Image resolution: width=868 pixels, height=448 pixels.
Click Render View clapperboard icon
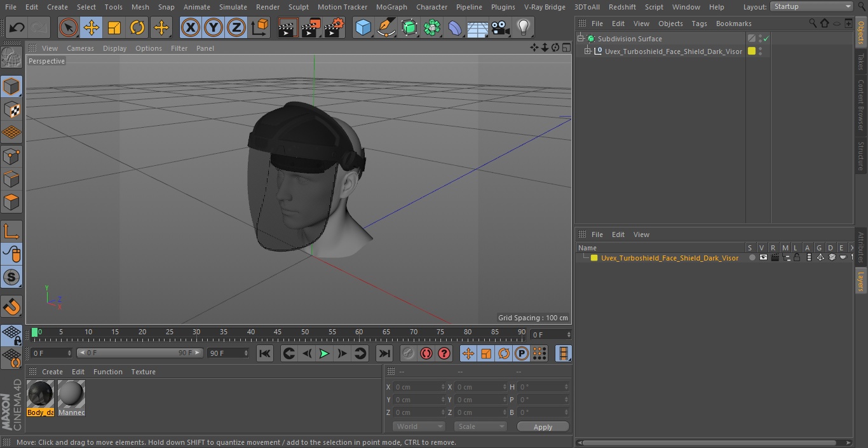point(288,28)
